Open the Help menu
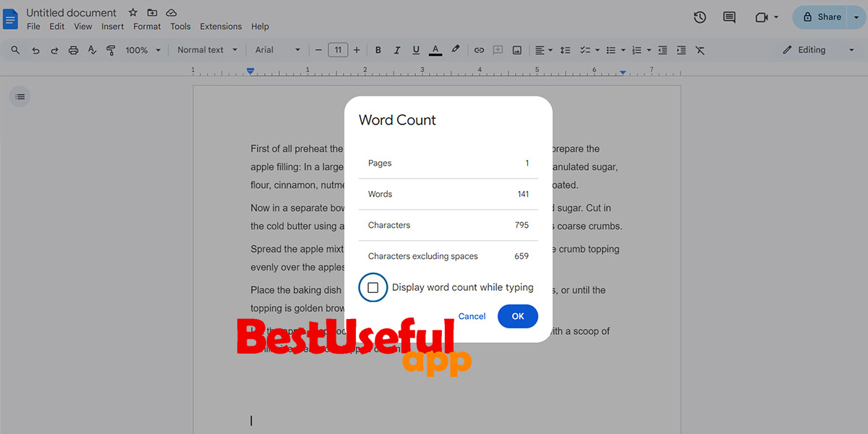The width and height of the screenshot is (868, 434). 260,26
